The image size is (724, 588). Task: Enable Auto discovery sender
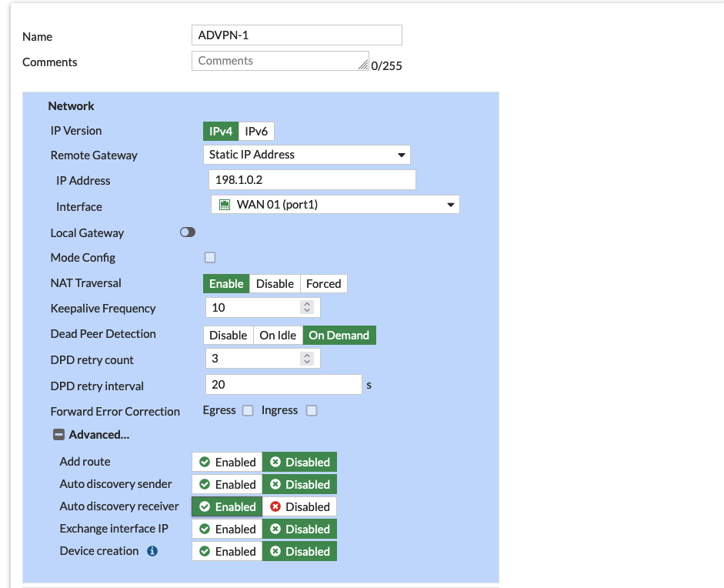(x=227, y=484)
